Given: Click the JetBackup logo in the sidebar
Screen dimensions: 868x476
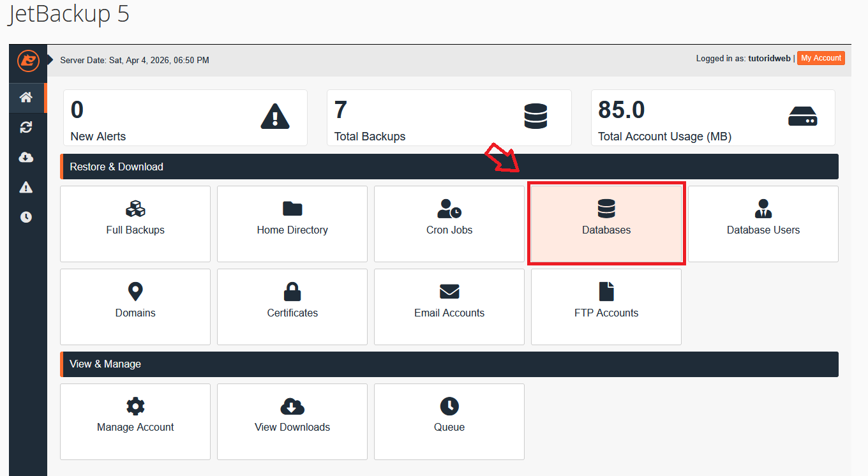Looking at the screenshot, I should 27,61.
